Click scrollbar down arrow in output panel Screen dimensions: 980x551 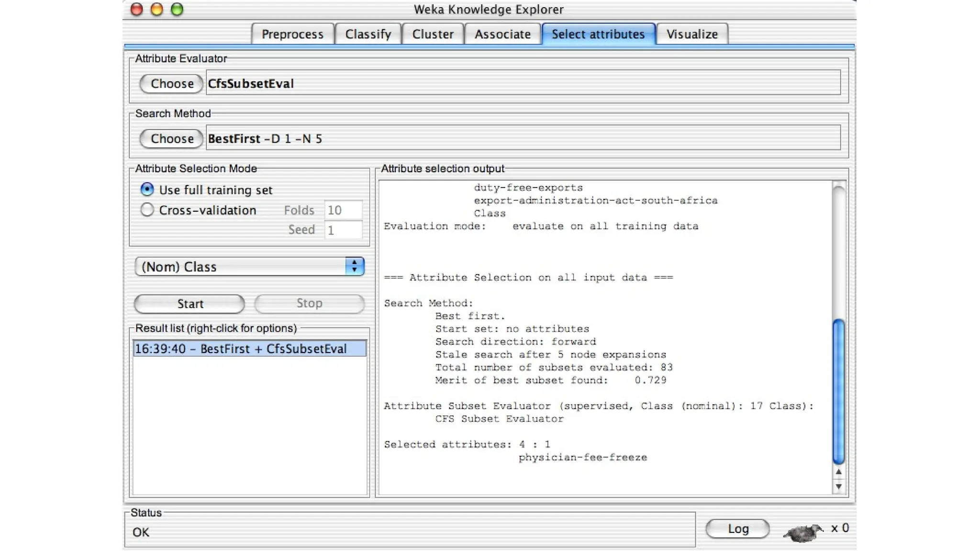(838, 486)
